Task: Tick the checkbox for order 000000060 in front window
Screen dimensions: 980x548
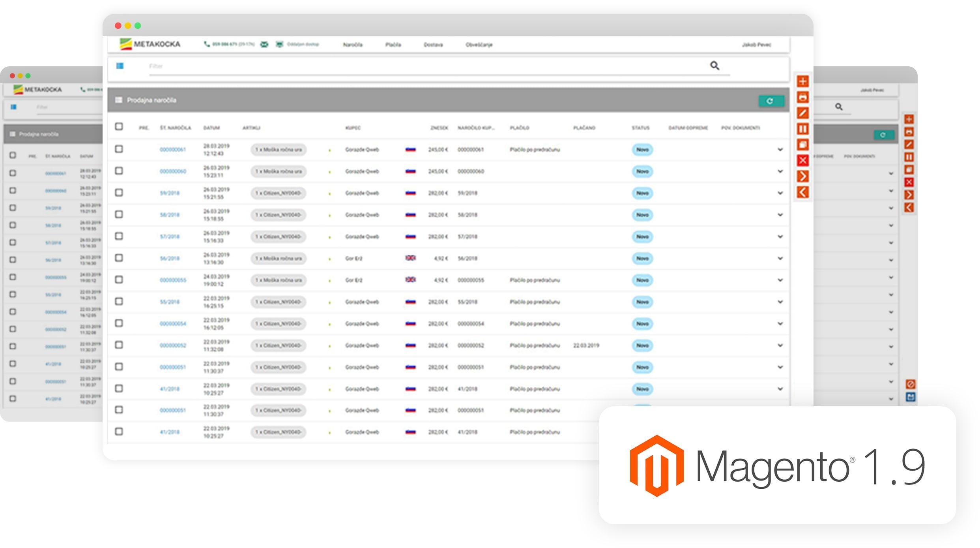Action: point(119,171)
